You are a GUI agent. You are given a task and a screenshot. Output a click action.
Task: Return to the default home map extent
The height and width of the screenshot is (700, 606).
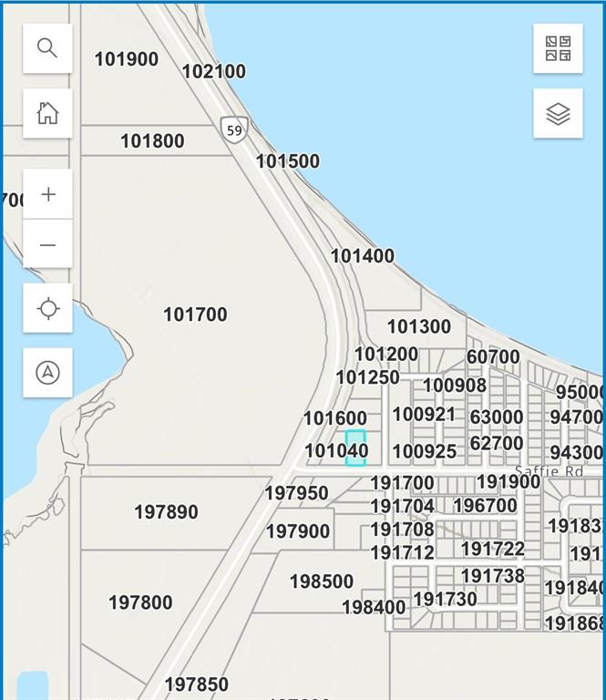tap(47, 113)
